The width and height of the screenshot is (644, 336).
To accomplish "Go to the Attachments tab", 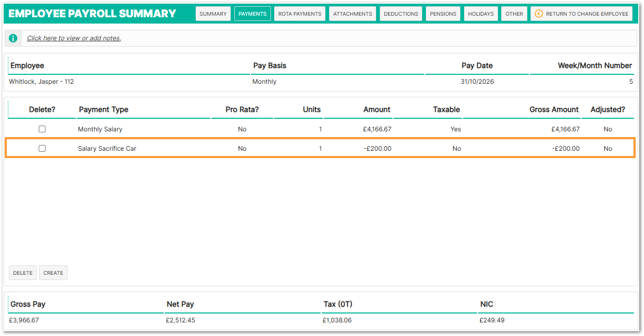I will [x=353, y=14].
